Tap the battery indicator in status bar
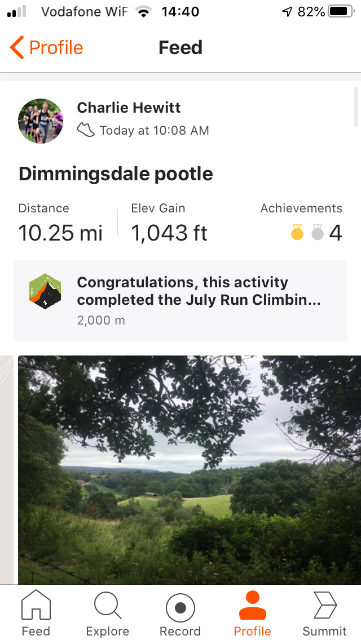Viewport: 361px width, 640px height. 341,12
